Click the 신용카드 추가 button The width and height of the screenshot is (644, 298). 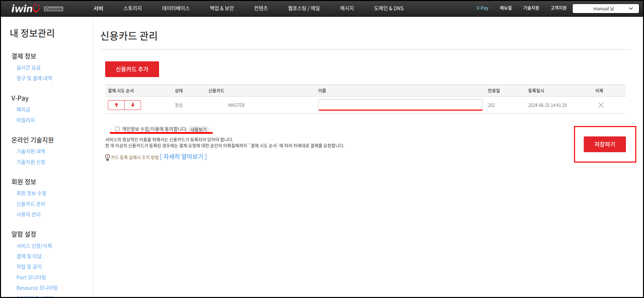click(x=132, y=69)
